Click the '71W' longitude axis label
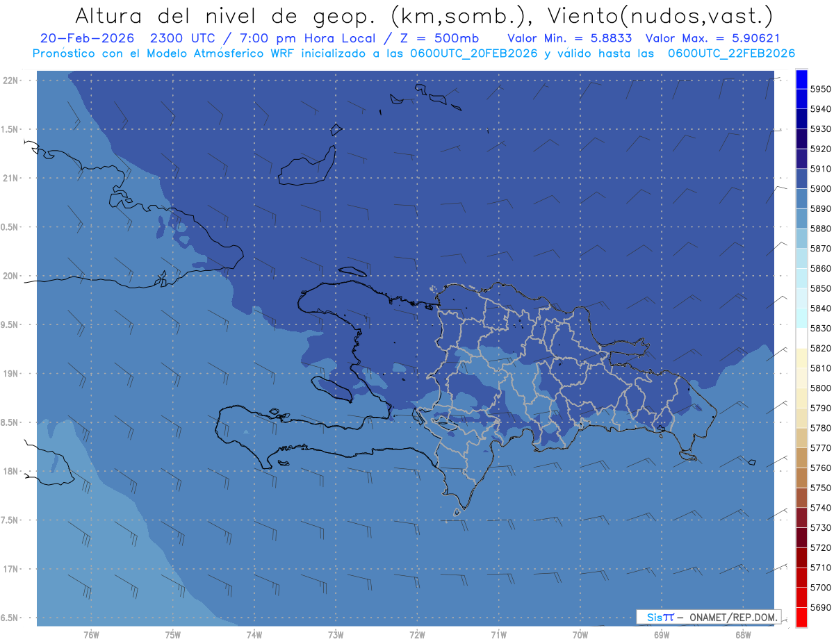834x644 pixels. [x=498, y=635]
